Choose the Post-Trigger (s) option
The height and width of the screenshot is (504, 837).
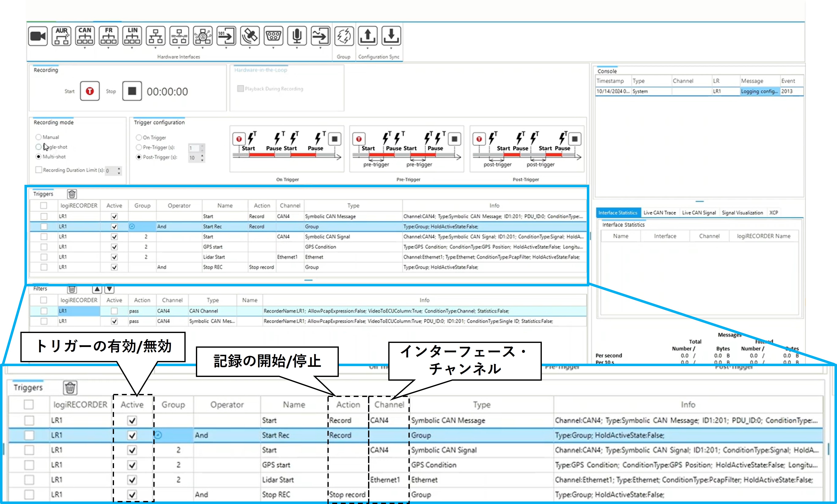click(139, 157)
